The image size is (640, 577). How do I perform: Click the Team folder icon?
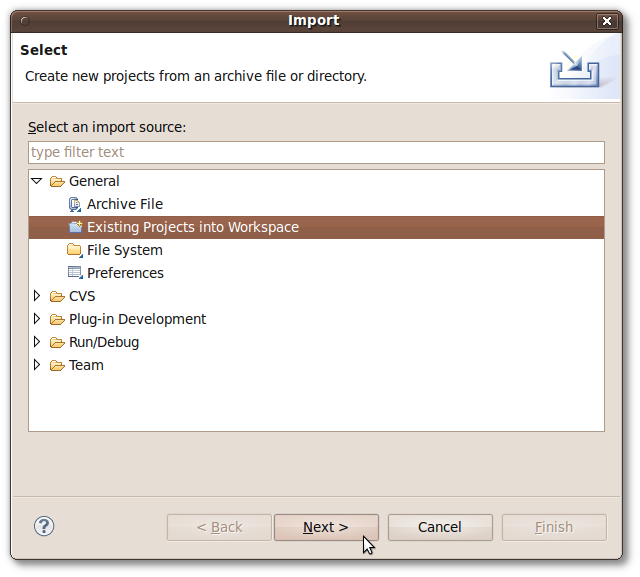pos(57,366)
